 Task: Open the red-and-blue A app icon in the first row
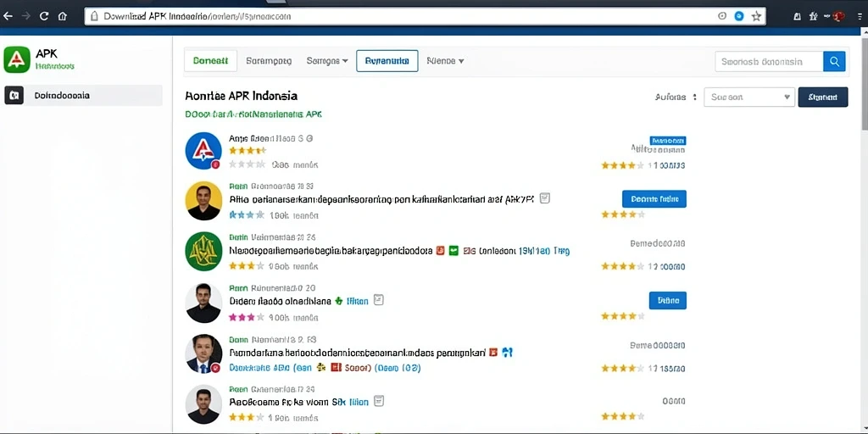(203, 151)
